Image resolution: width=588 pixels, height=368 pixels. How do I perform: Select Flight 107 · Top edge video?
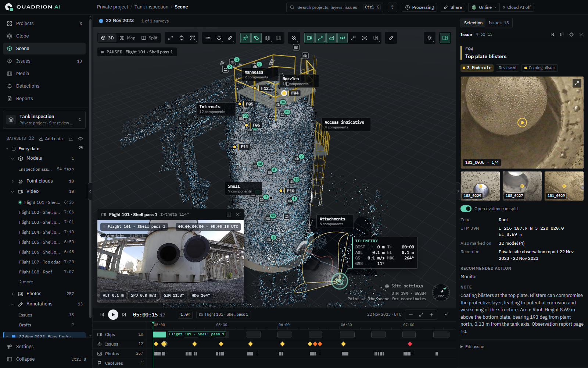coord(46,262)
